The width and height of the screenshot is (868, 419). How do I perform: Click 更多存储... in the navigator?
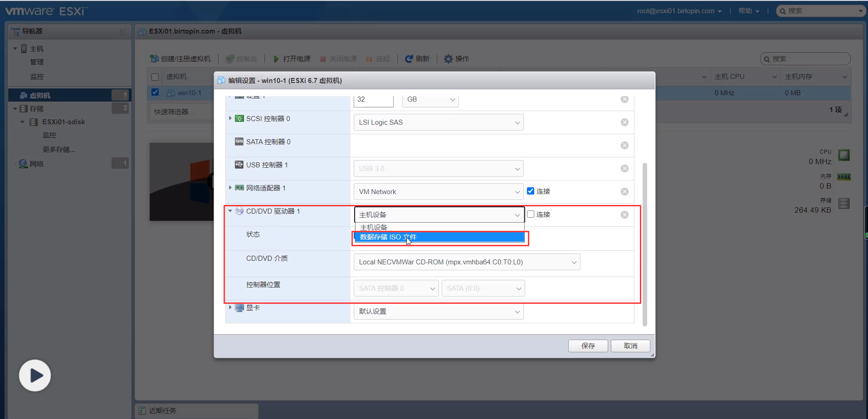coord(59,149)
